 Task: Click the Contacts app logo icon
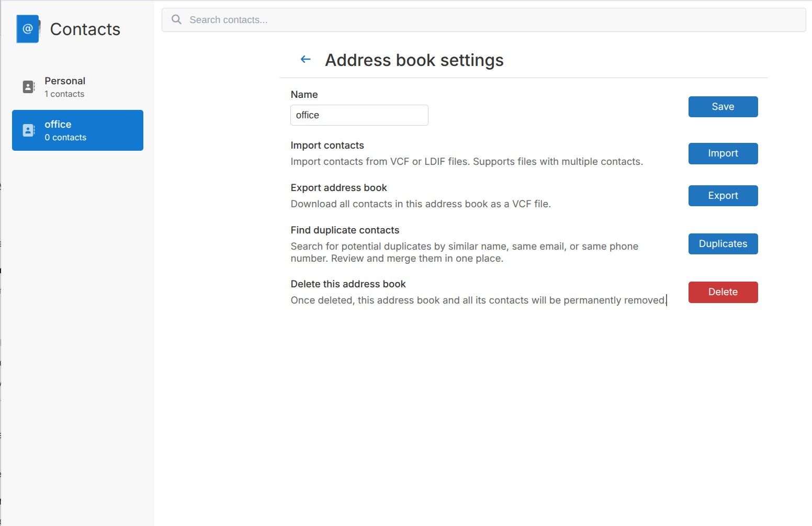(28, 29)
